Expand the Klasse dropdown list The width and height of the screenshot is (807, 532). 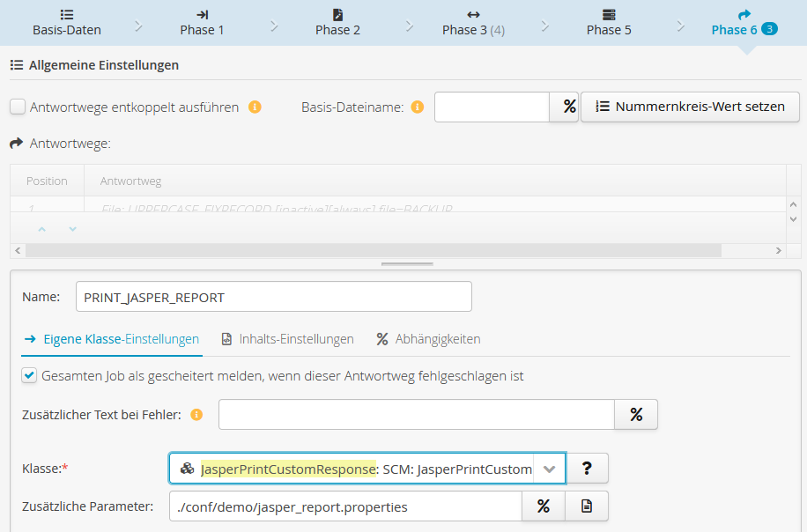pyautogui.click(x=549, y=469)
